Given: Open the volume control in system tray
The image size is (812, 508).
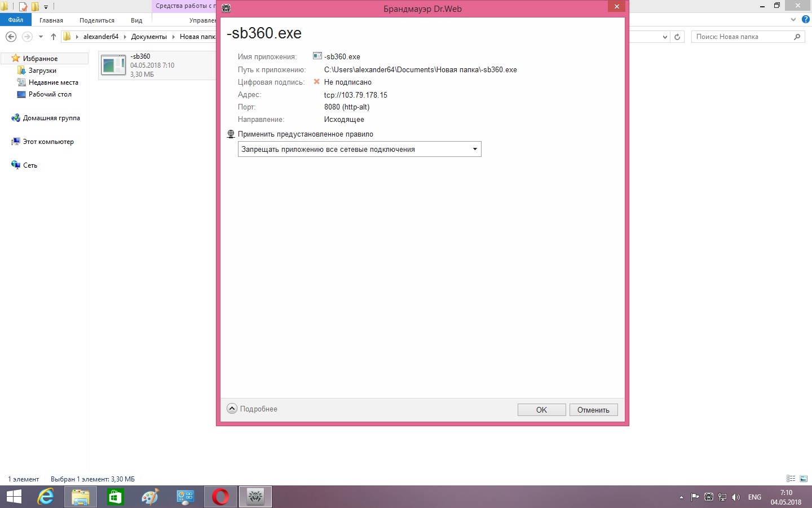Looking at the screenshot, I should tap(736, 497).
